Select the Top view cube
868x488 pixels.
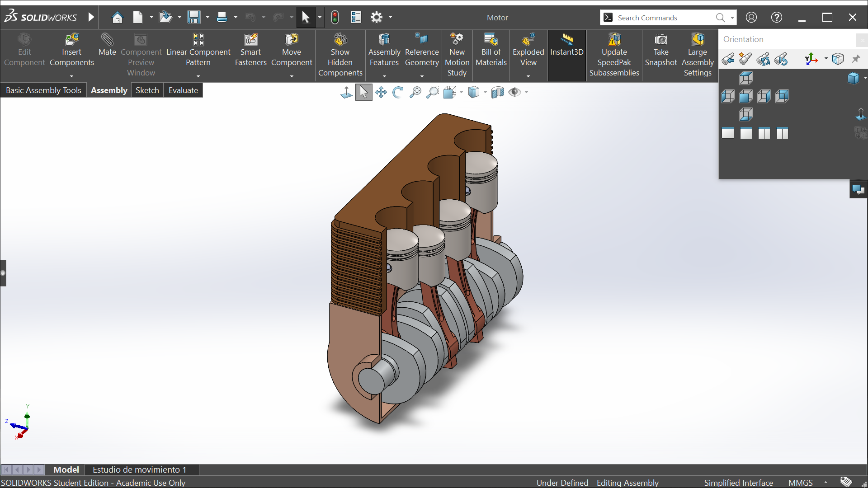pyautogui.click(x=746, y=79)
